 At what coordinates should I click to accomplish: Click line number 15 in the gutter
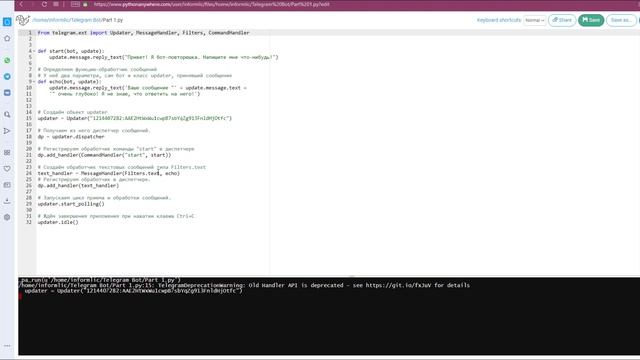[x=29, y=118]
